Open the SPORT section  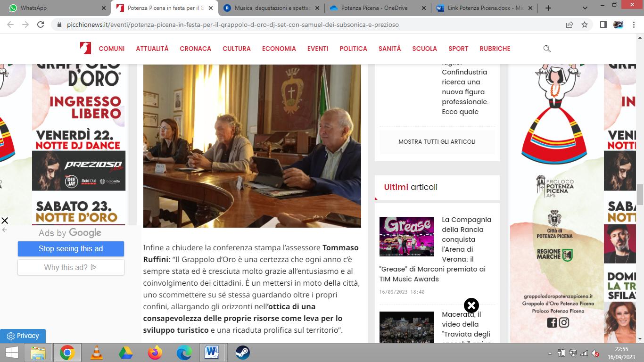click(x=458, y=49)
